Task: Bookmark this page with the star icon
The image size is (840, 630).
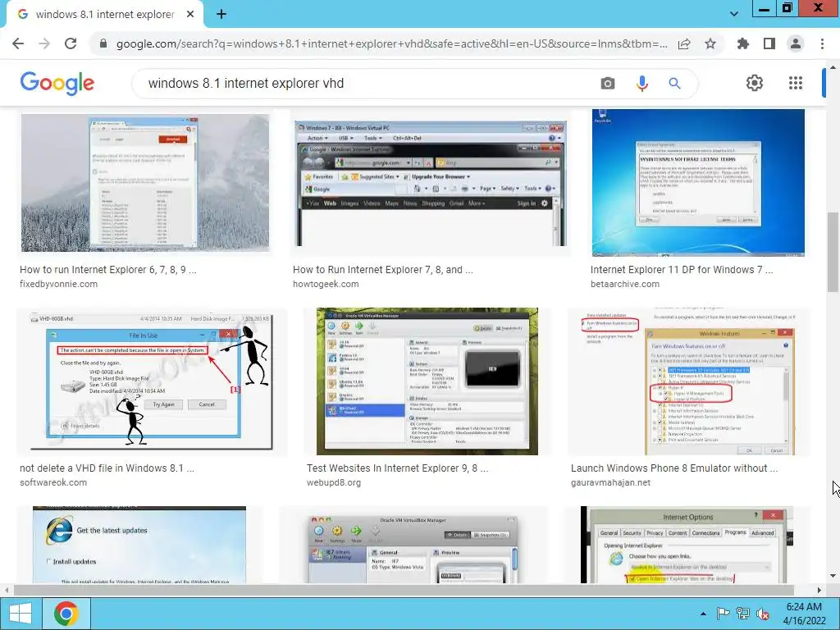Action: click(x=710, y=44)
